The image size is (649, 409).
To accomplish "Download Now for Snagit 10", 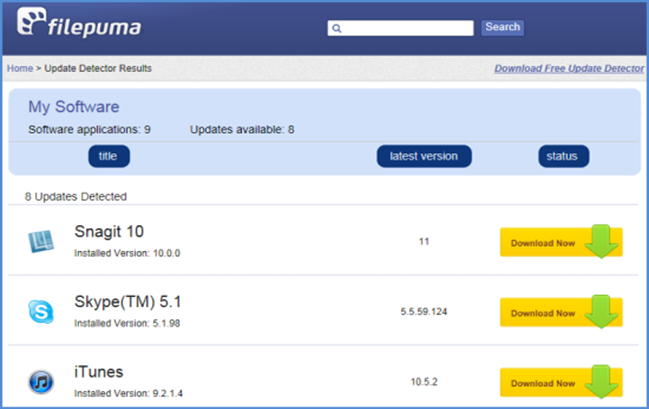I will [561, 242].
